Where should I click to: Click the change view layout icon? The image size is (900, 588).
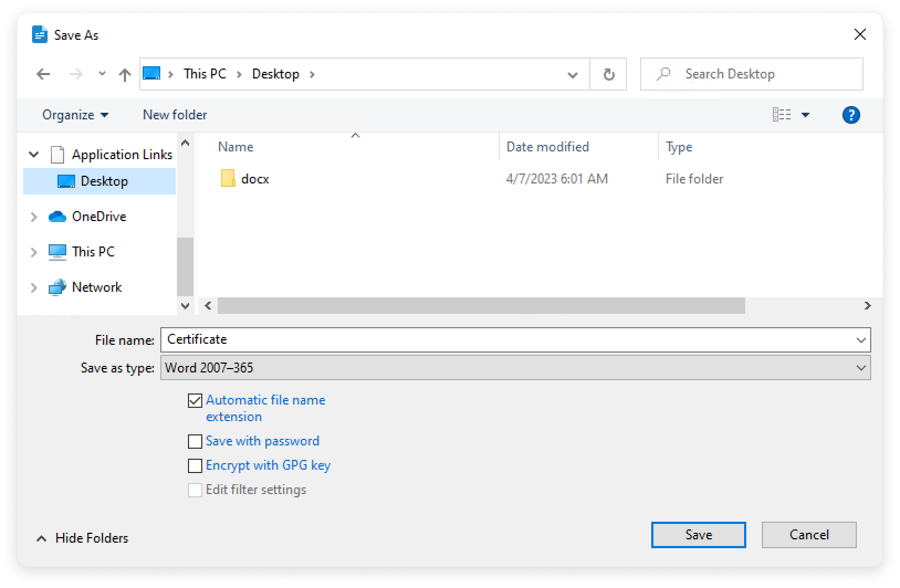click(x=782, y=115)
